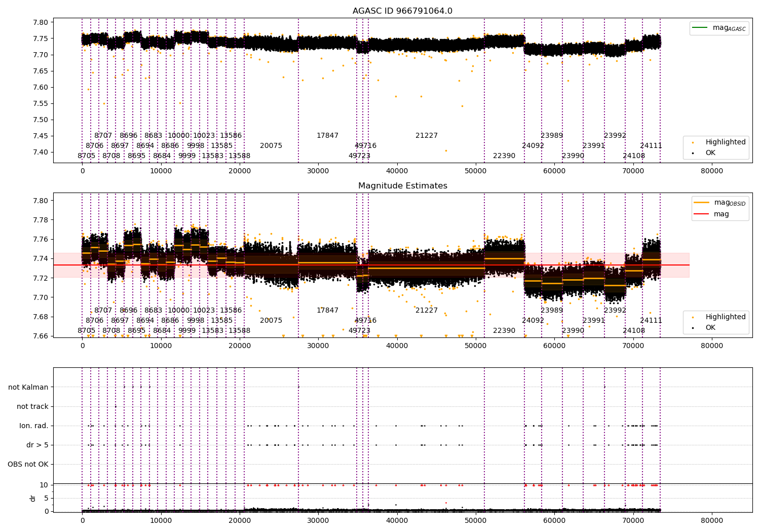
Task: Click obsid label 21227 in the middle plot
Action: pyautogui.click(x=427, y=310)
